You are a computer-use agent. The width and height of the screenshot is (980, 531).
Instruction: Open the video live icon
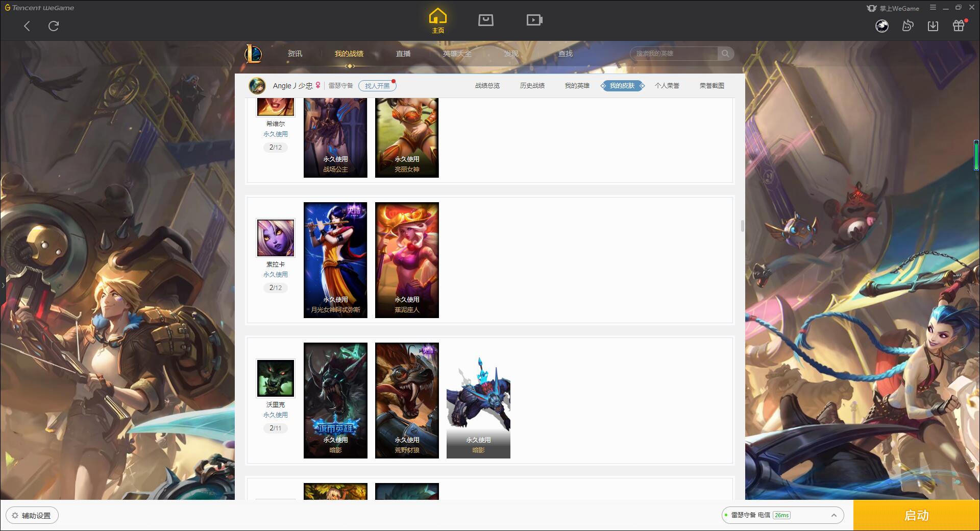pyautogui.click(x=534, y=20)
